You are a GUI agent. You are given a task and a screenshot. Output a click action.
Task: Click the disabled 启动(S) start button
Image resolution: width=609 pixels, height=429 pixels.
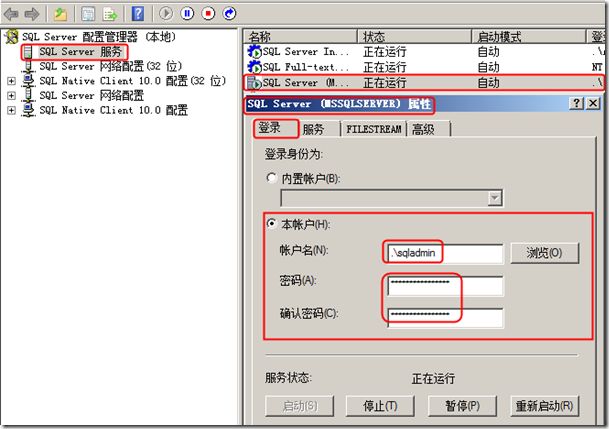pos(299,406)
